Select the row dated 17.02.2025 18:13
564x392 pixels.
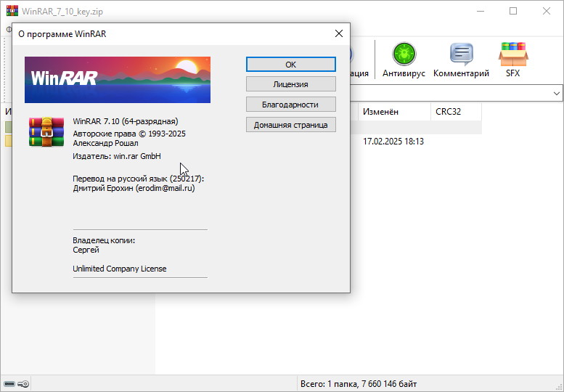click(x=393, y=142)
